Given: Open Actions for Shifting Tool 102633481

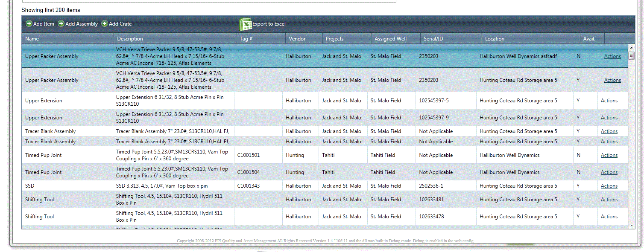Looking at the screenshot, I should 609,200.
